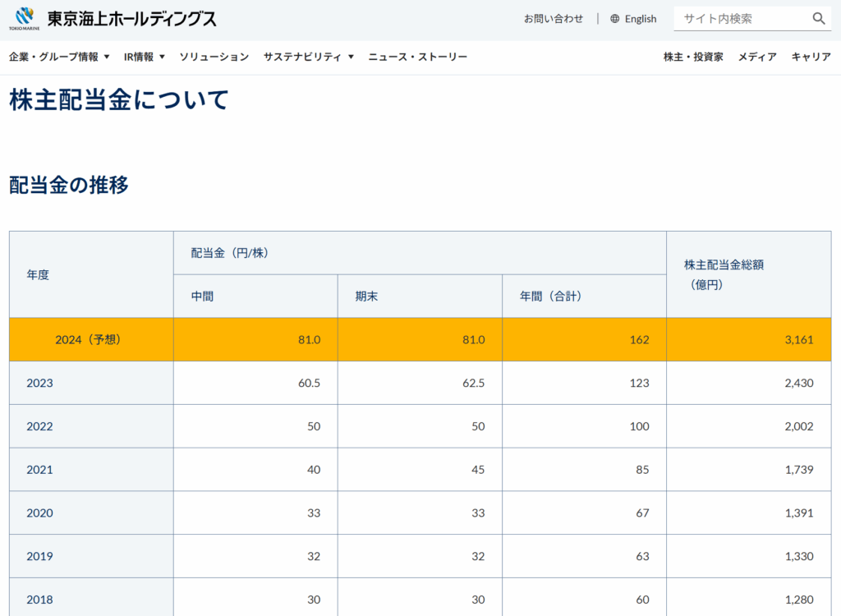The height and width of the screenshot is (616, 841).
Task: Go to キャリア page
Action: point(811,57)
